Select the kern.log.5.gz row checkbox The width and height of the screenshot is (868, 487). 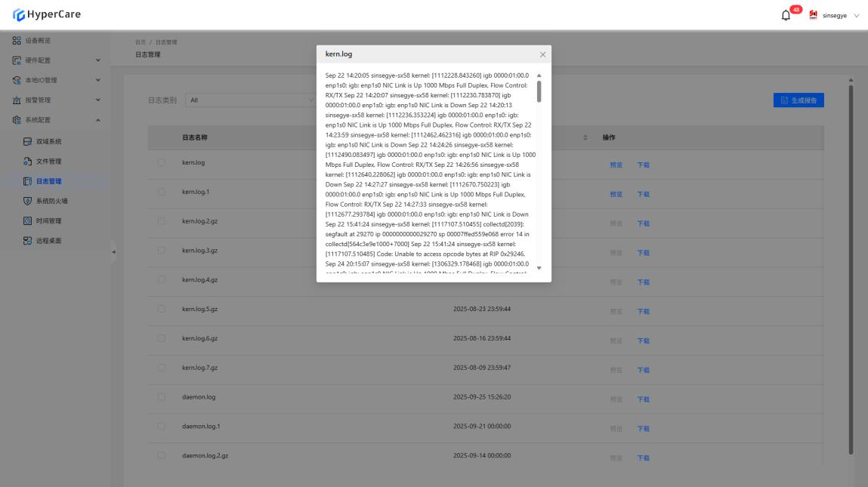pos(161,310)
